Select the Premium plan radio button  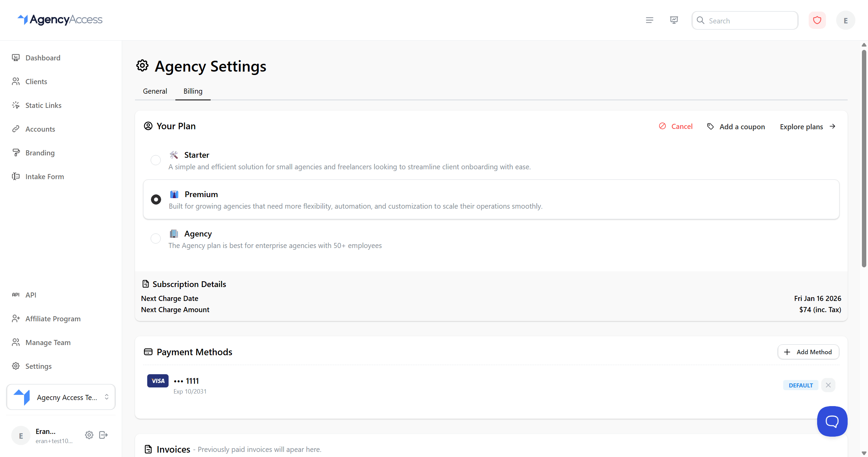coord(156,199)
